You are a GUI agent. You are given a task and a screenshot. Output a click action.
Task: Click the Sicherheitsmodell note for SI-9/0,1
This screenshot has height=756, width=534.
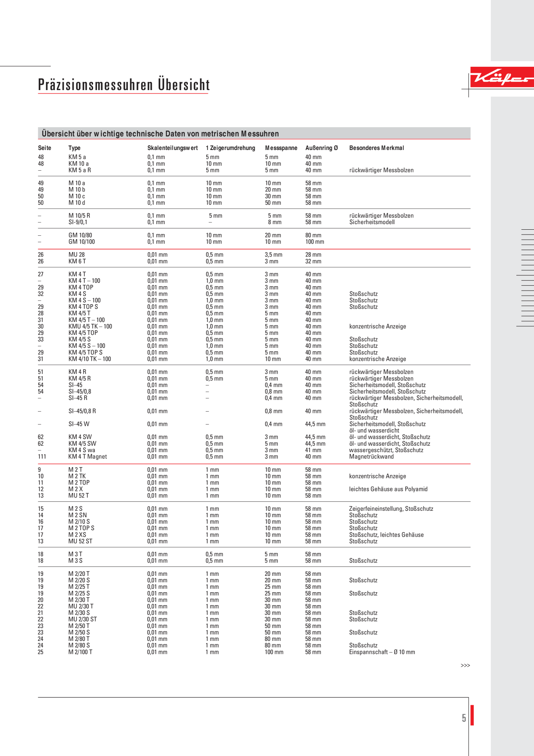[x=372, y=222]
